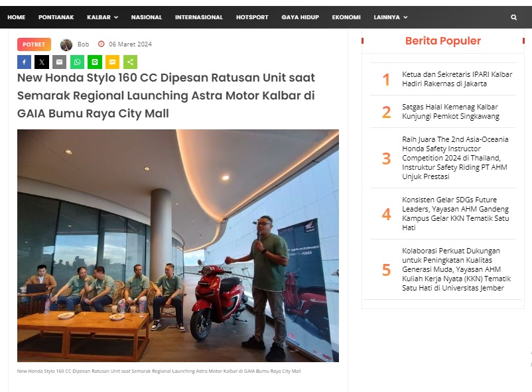Image resolution: width=532 pixels, height=392 pixels.
Task: Click the POTRET category badge
Action: click(34, 44)
